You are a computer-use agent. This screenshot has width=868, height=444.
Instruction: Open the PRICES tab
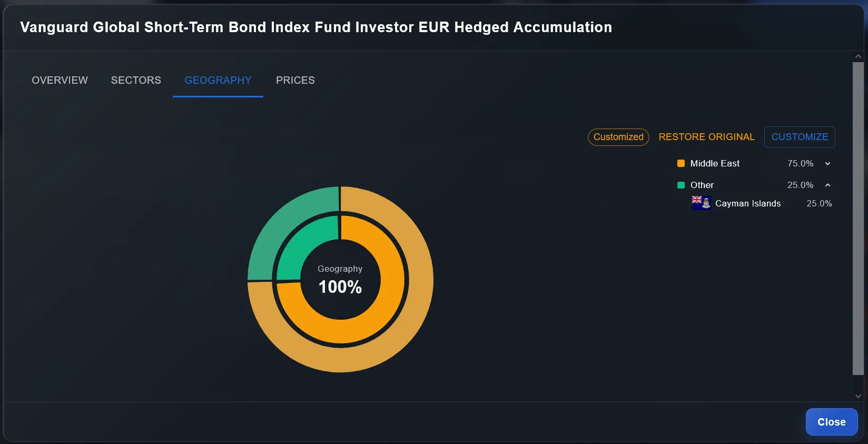point(295,80)
